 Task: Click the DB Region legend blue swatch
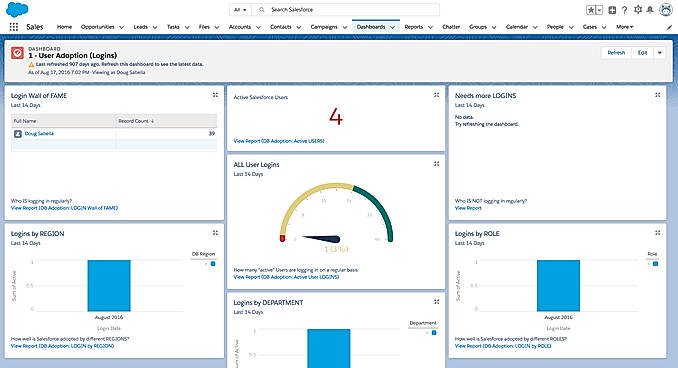[x=213, y=264]
